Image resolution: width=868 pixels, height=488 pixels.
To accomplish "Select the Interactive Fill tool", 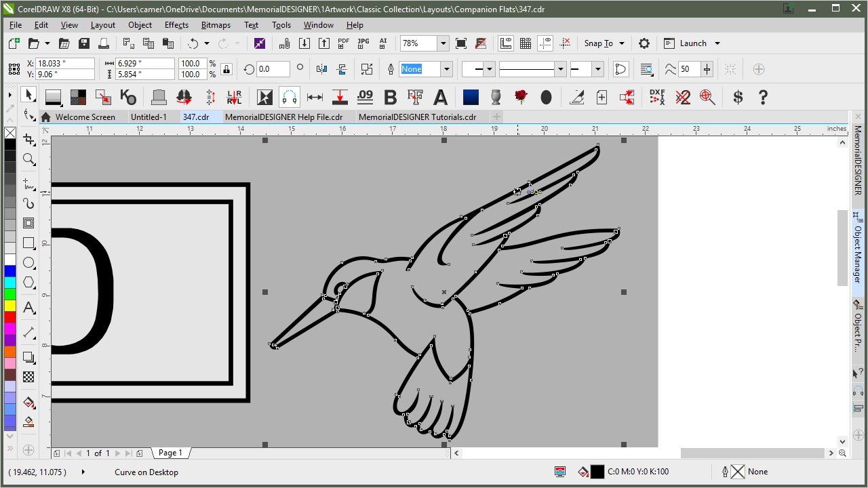I will coord(28,402).
